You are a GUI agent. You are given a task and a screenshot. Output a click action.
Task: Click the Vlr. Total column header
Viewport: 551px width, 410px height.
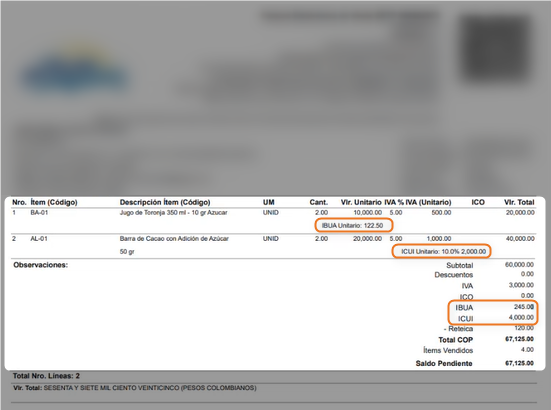[519, 202]
